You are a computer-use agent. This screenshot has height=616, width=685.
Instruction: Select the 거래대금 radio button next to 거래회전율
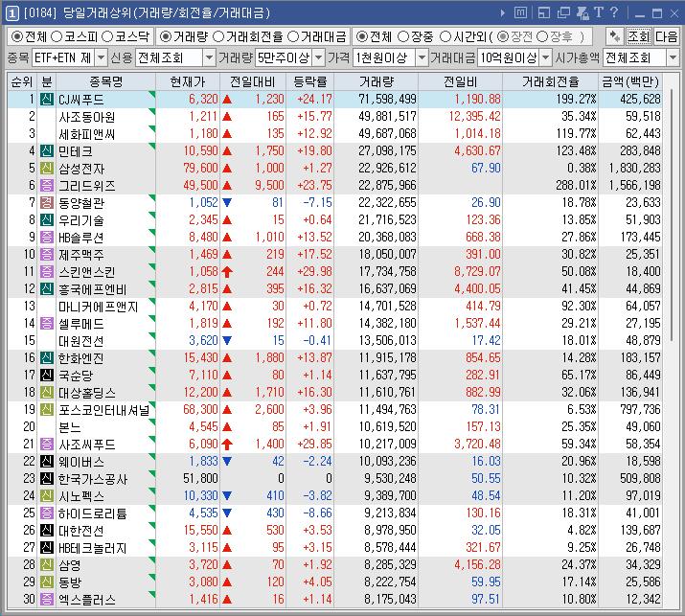293,36
